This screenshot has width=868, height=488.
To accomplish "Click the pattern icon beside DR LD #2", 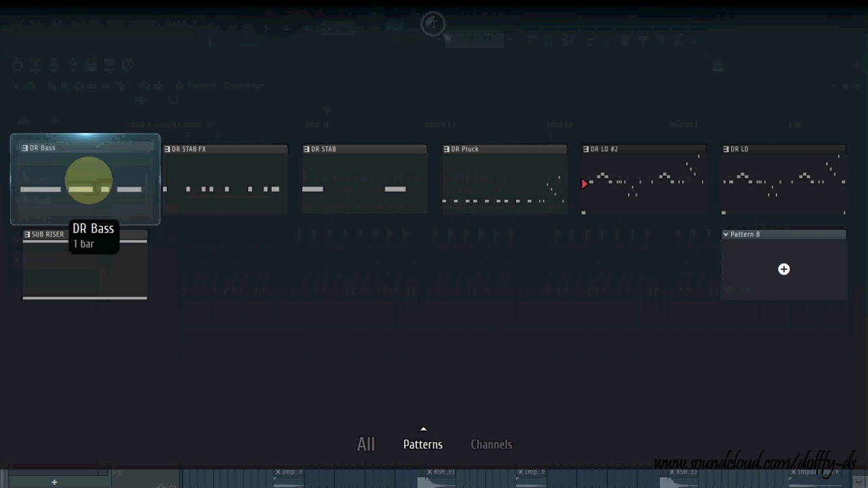I will pyautogui.click(x=586, y=149).
